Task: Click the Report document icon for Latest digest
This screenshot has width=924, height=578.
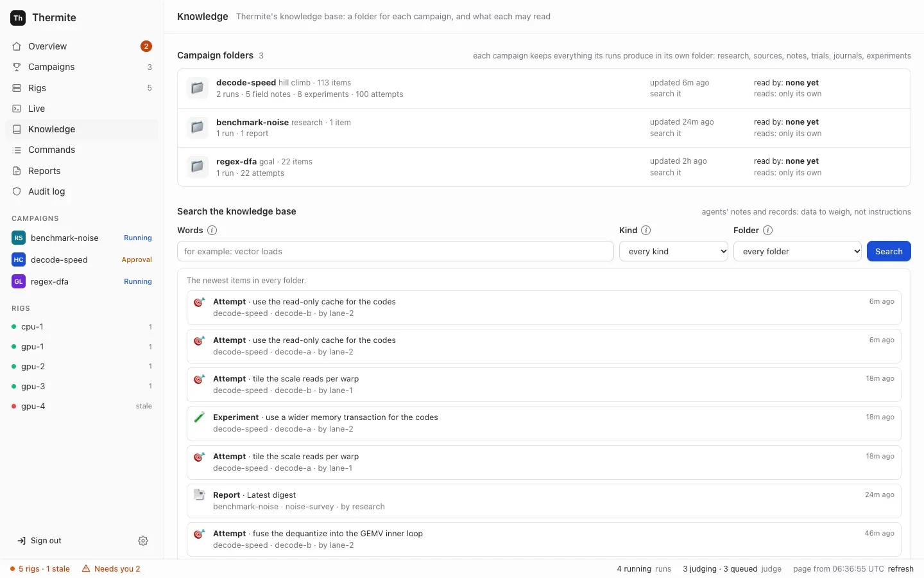Action: click(x=200, y=495)
